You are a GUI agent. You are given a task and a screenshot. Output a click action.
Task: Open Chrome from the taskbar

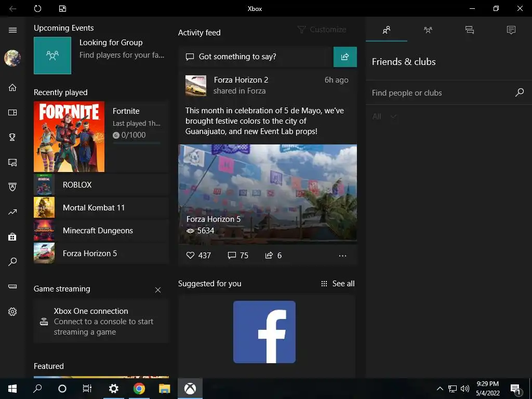pos(139,389)
